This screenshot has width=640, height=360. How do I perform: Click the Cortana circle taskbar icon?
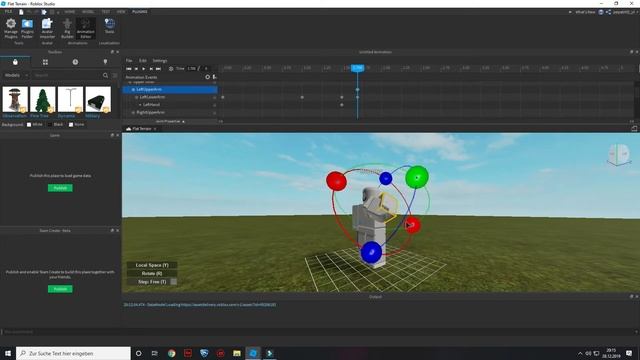[138, 353]
